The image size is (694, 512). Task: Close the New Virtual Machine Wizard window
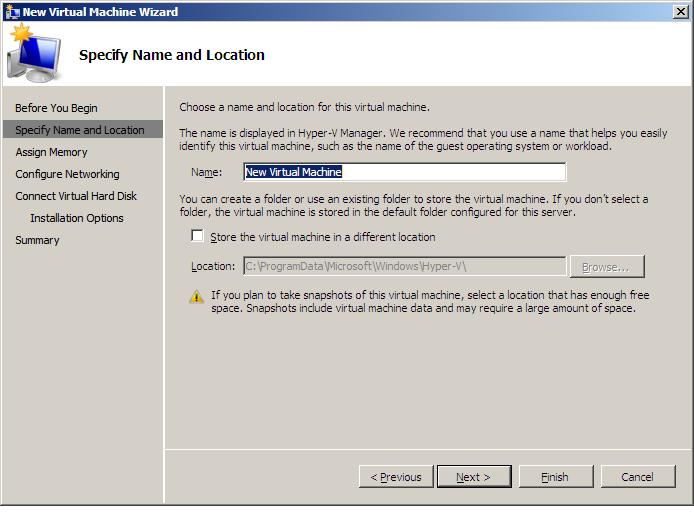(x=680, y=12)
